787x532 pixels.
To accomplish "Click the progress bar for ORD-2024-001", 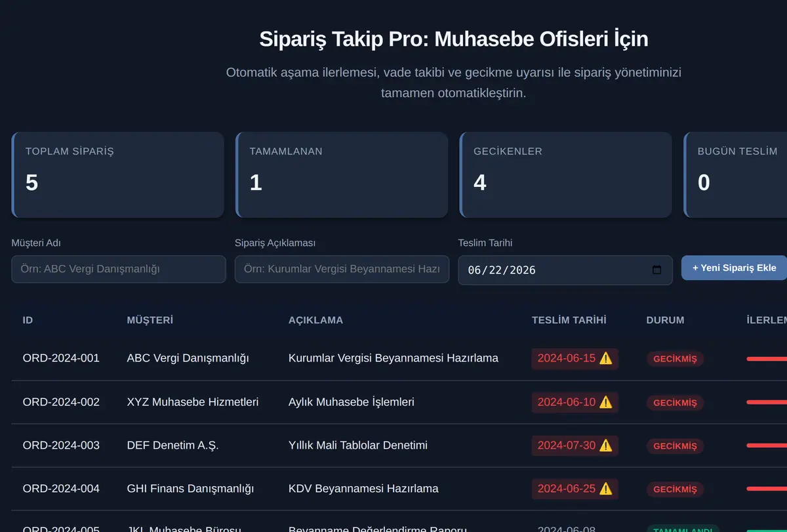I will (x=767, y=359).
